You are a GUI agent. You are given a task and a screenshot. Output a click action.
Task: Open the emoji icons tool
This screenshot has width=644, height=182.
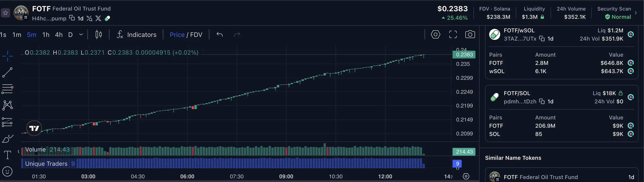coord(7,171)
